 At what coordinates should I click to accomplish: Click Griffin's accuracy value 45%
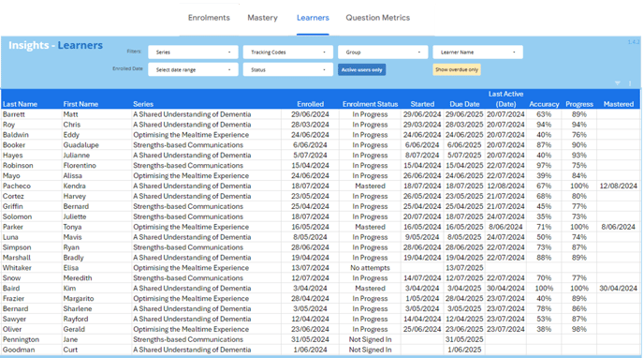(x=544, y=206)
